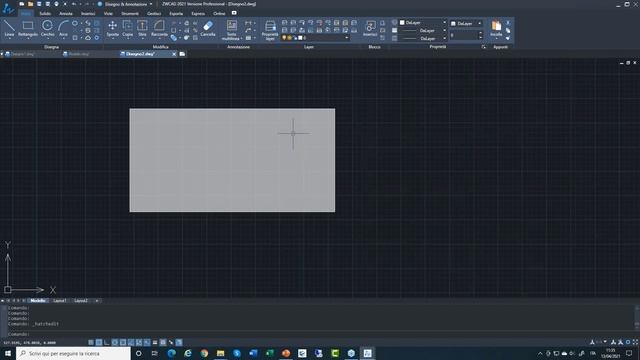Image resolution: width=640 pixels, height=360 pixels.
Task: Toggle snap mode in status bar
Action: pos(91,342)
